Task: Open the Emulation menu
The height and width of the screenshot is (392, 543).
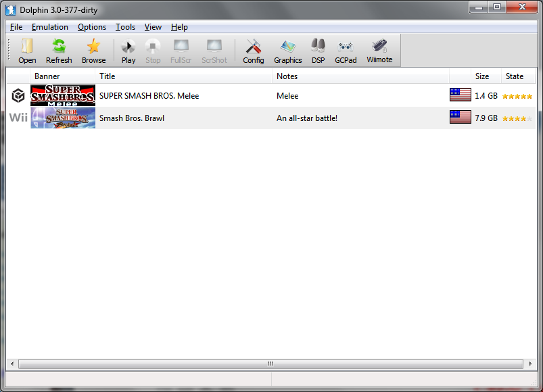Action: click(50, 27)
